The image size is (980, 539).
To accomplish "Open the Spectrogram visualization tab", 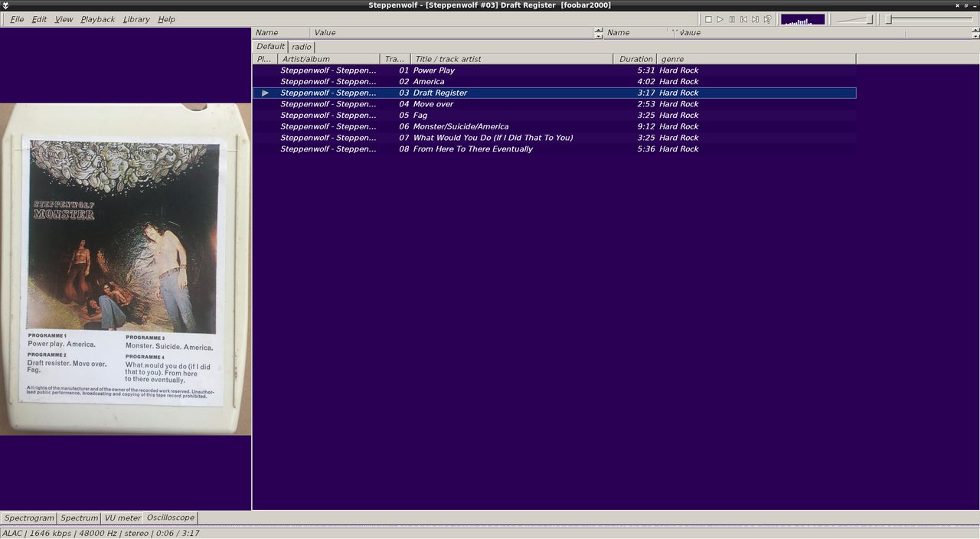I will [29, 518].
